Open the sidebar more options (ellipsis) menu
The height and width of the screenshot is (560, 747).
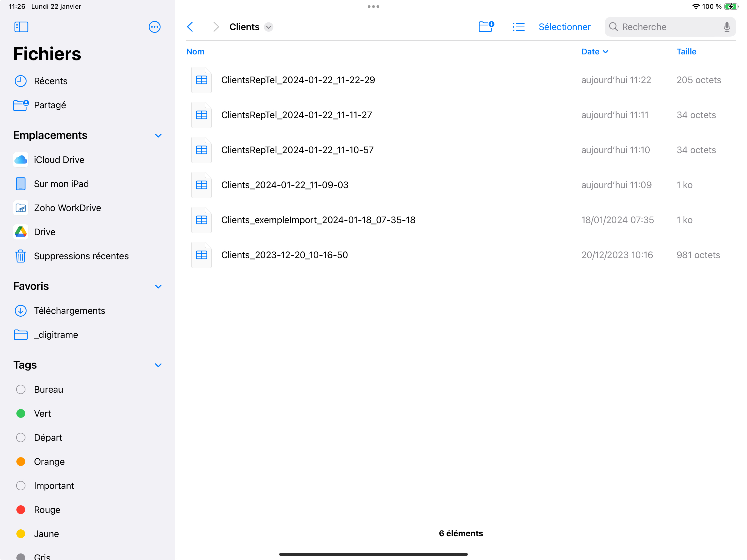(154, 27)
